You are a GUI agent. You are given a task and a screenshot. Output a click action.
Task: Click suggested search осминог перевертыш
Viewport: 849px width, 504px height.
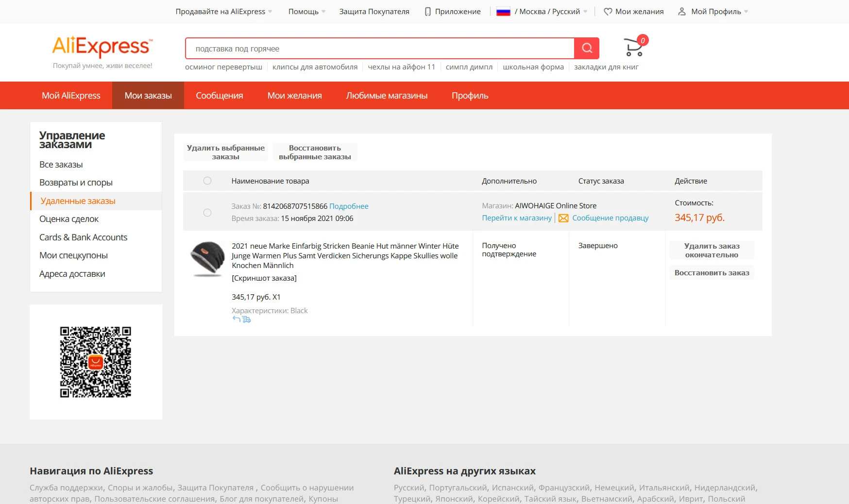[223, 67]
